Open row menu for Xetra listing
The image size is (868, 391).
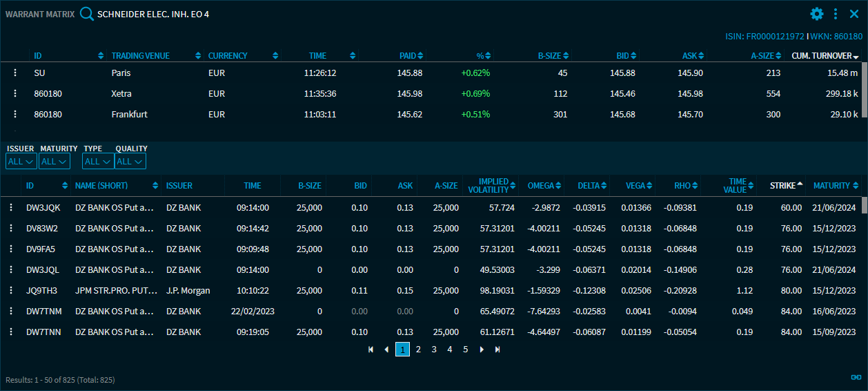[x=14, y=93]
